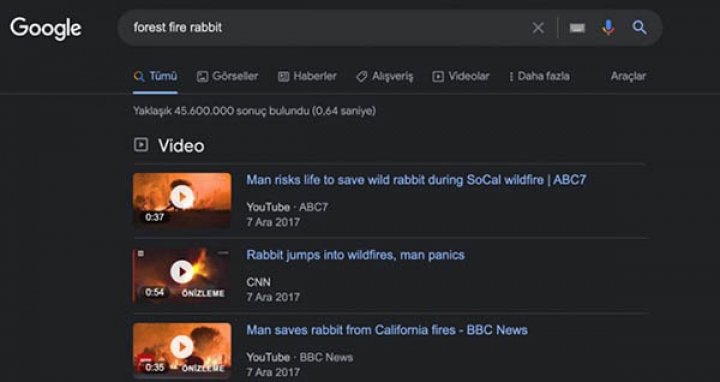720x382 pixels.
Task: Open 'Rabbit jumps into wildfires, man panics' link
Action: [355, 255]
